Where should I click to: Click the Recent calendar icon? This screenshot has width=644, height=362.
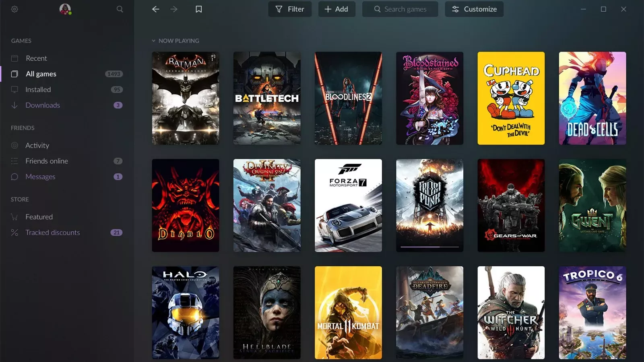(14, 58)
